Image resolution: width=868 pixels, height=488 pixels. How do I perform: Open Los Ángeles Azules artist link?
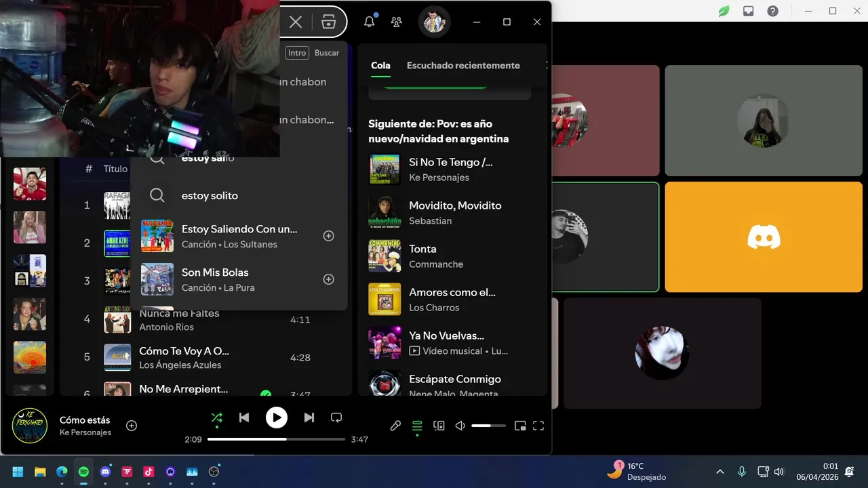pyautogui.click(x=180, y=365)
